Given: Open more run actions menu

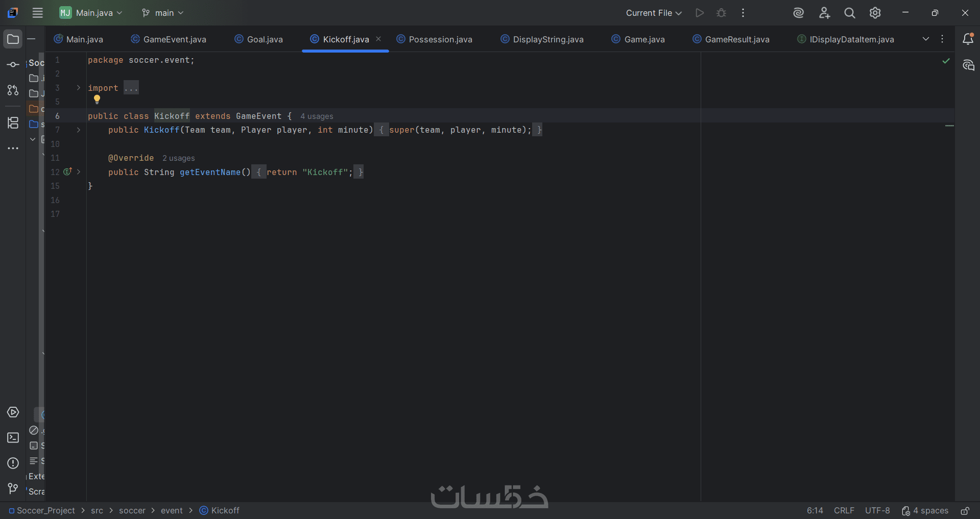Looking at the screenshot, I should pyautogui.click(x=743, y=13).
